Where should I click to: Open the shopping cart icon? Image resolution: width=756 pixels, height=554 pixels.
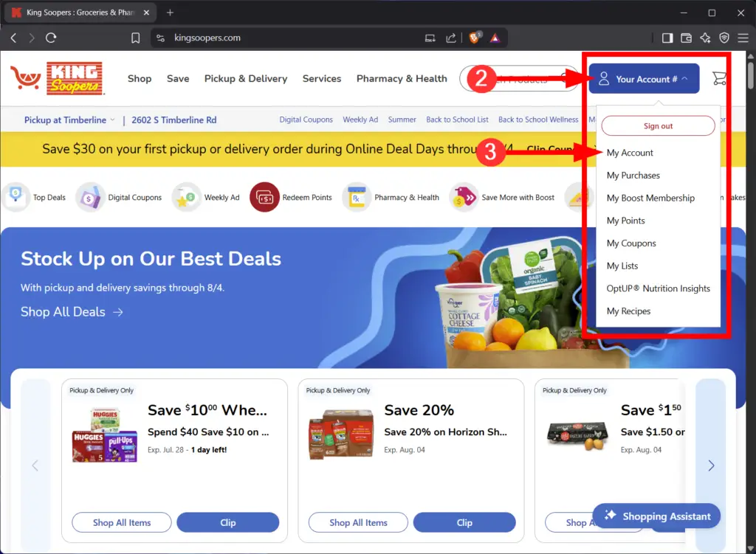(x=719, y=78)
